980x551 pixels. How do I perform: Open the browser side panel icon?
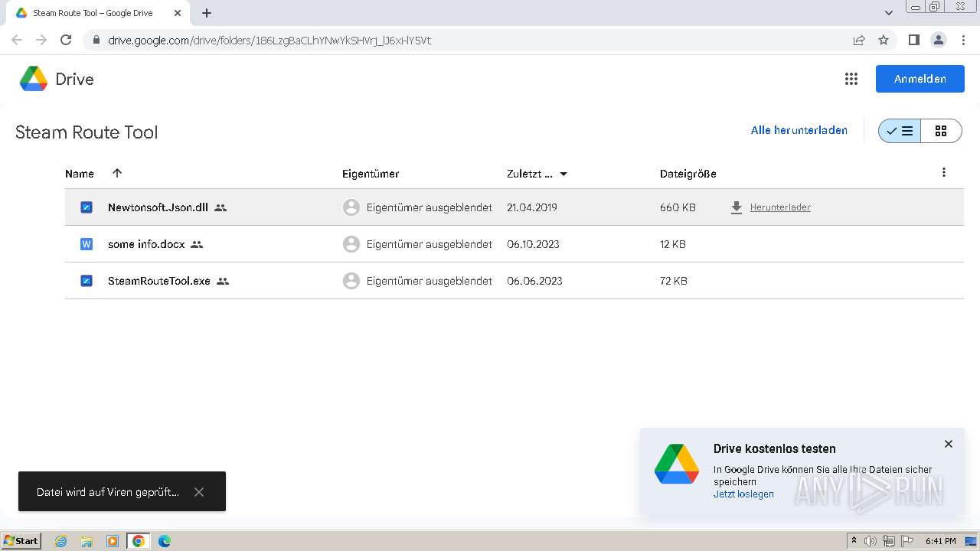[x=913, y=40]
